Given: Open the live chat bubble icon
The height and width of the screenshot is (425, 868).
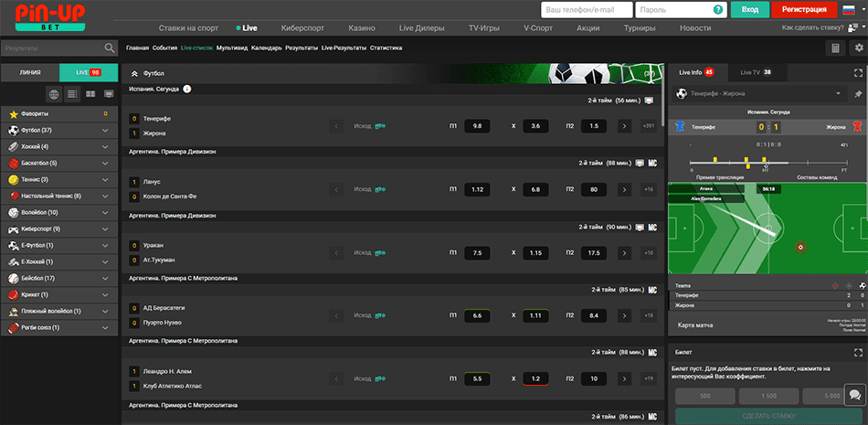Looking at the screenshot, I should (x=855, y=395).
